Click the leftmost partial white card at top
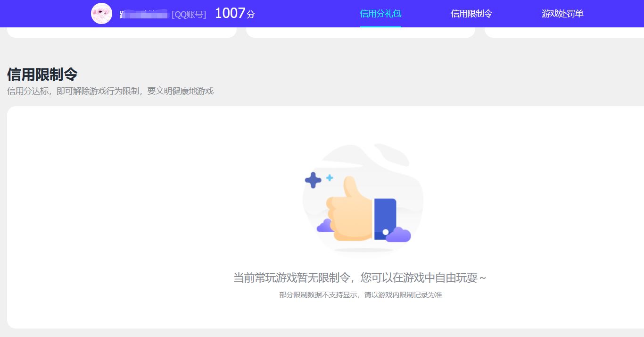The image size is (644, 337). (x=122, y=33)
